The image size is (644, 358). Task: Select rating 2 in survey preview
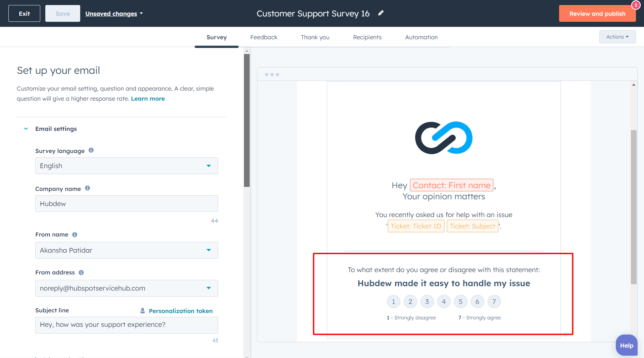coord(410,302)
